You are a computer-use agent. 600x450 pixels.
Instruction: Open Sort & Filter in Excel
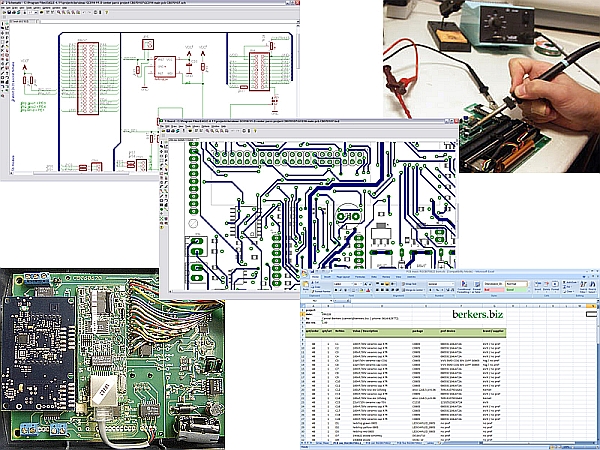point(583,287)
